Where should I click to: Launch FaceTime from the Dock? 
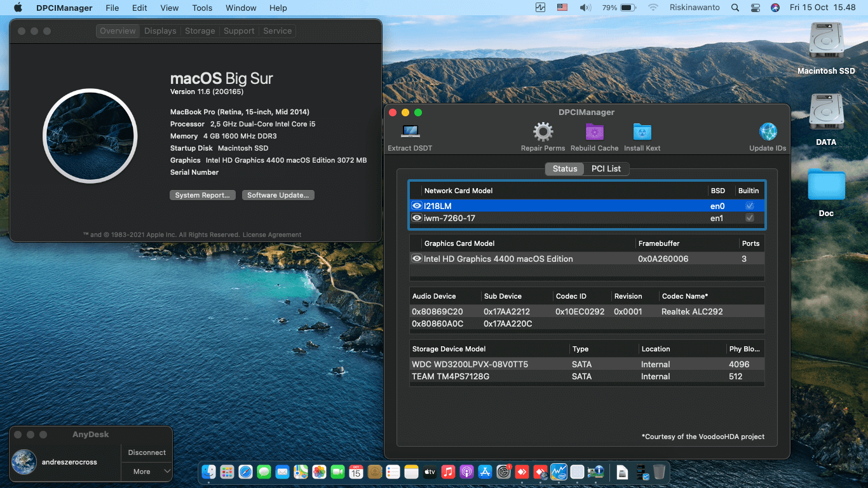[337, 471]
